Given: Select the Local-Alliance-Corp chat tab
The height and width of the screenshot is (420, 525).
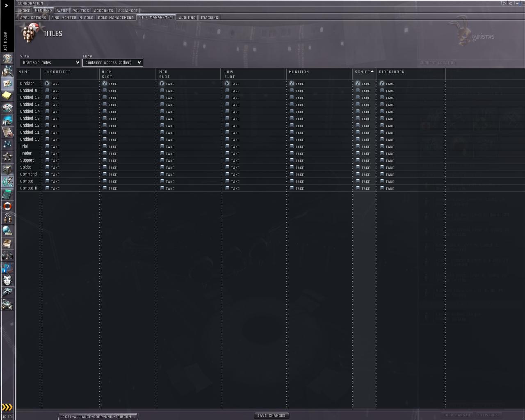Looking at the screenshot, I should coord(98,417).
